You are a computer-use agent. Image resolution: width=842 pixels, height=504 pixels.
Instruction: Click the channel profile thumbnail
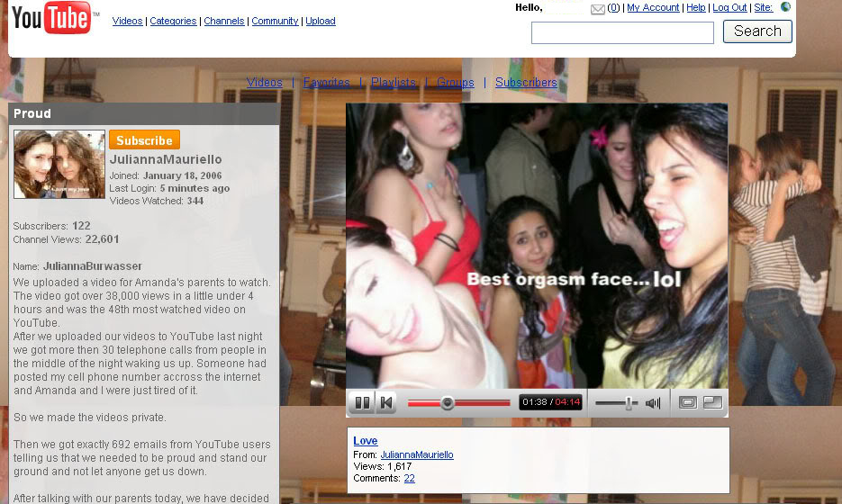[59, 164]
